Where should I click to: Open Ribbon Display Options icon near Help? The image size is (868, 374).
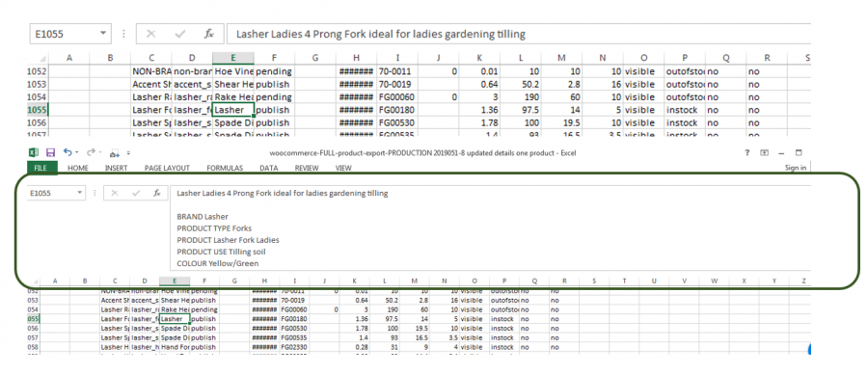click(764, 152)
